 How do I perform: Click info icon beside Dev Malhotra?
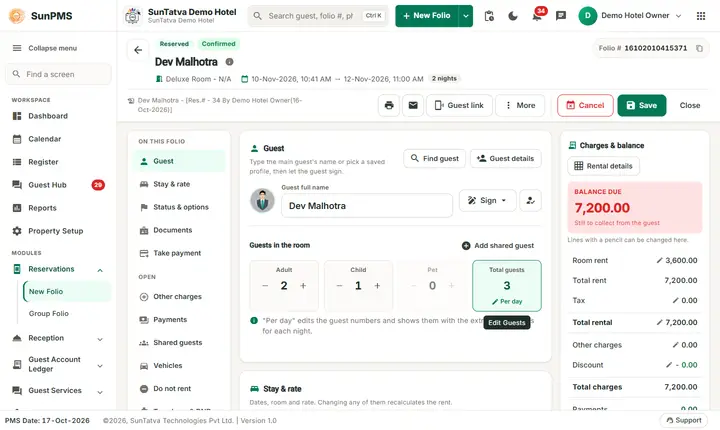pyautogui.click(x=229, y=62)
